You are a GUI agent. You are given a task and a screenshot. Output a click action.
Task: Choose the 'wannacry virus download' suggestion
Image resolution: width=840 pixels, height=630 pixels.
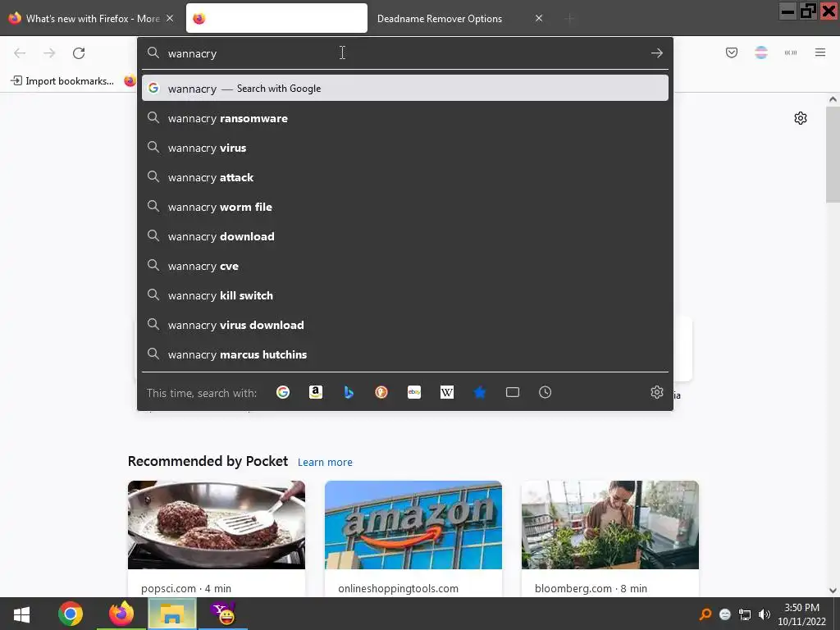(405, 325)
